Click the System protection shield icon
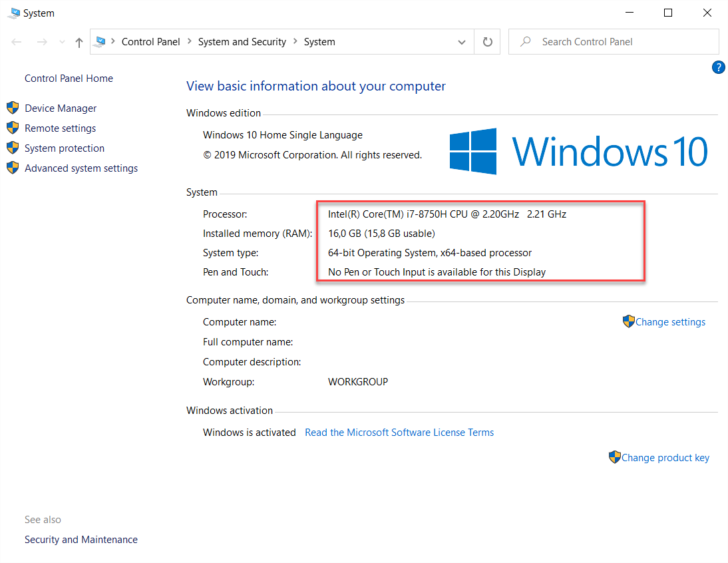The image size is (728, 563). pyautogui.click(x=13, y=148)
